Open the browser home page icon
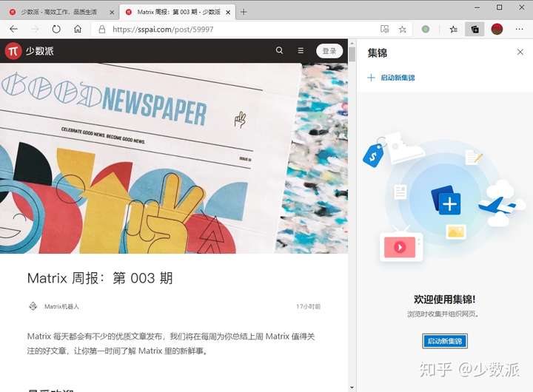Image resolution: width=533 pixels, height=392 pixels. pyautogui.click(x=78, y=29)
